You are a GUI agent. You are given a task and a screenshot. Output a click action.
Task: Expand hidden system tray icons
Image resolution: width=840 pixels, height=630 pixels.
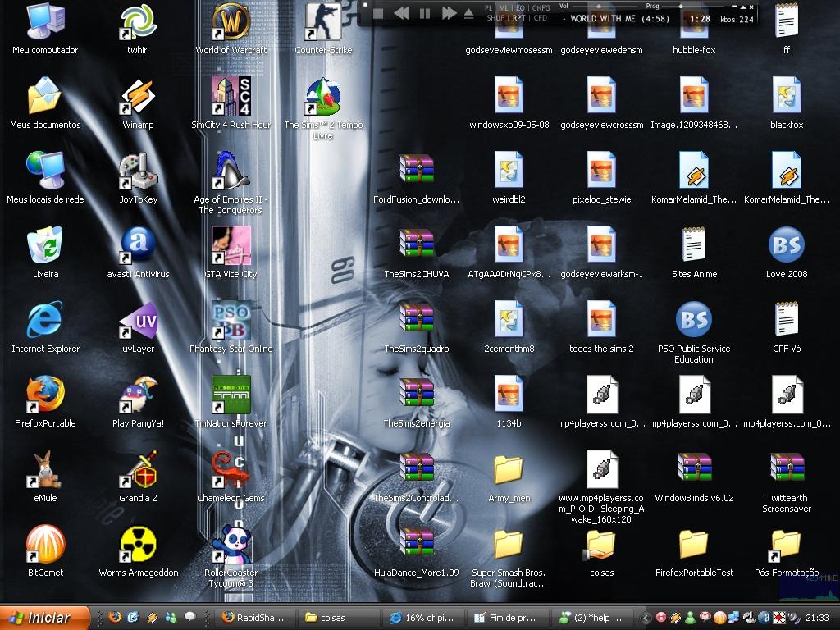[646, 619]
